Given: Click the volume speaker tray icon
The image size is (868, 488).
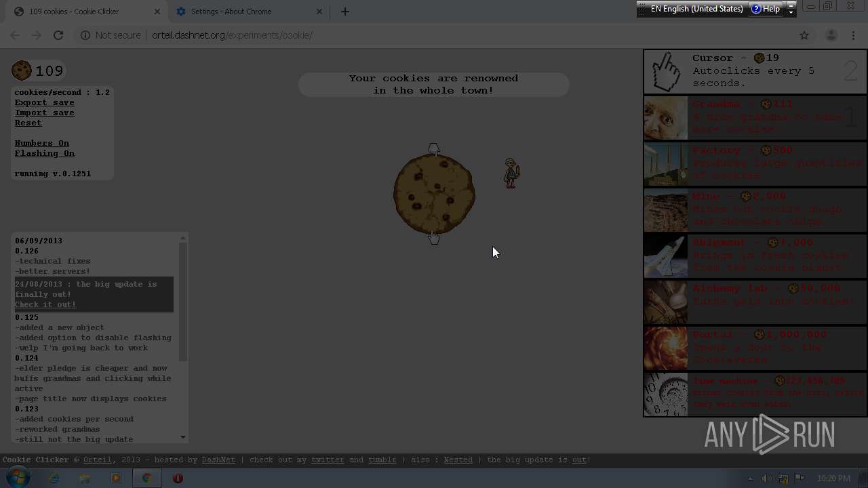Looking at the screenshot, I should 766,478.
